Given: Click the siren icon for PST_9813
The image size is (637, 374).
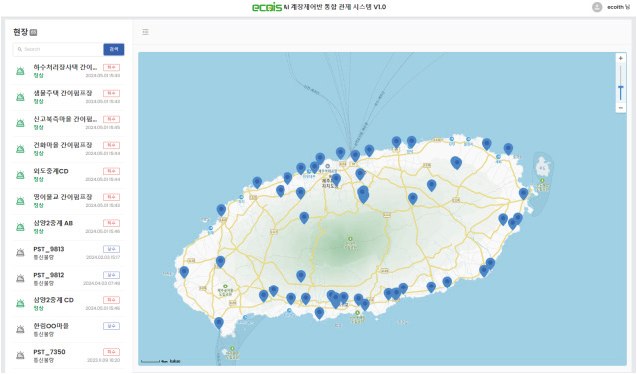Looking at the screenshot, I should (x=20, y=253).
